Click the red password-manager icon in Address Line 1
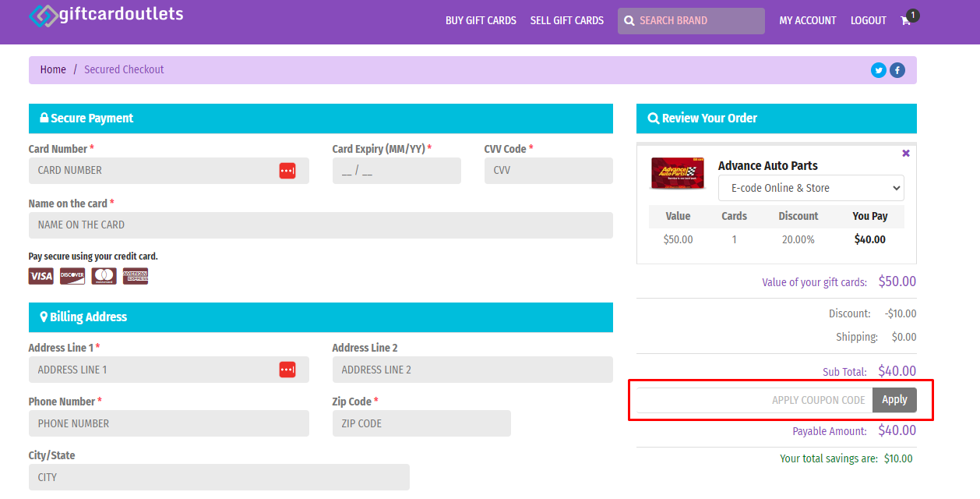The image size is (980, 499). pyautogui.click(x=287, y=370)
